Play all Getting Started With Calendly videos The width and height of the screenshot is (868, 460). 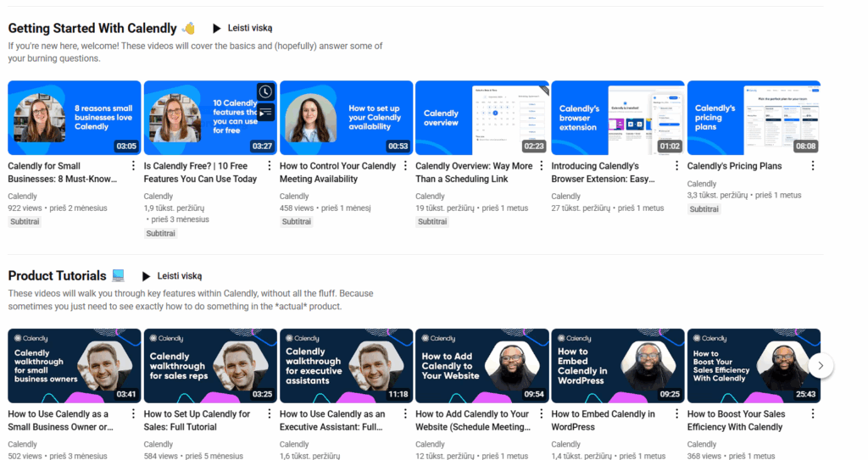pos(242,28)
